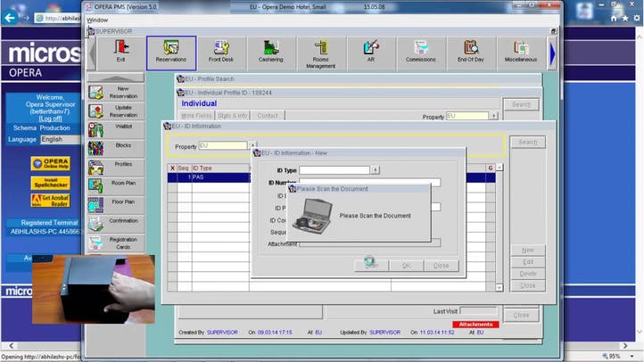
Task: Click browser horizontal scrollbar left arrow
Action: coord(12,346)
